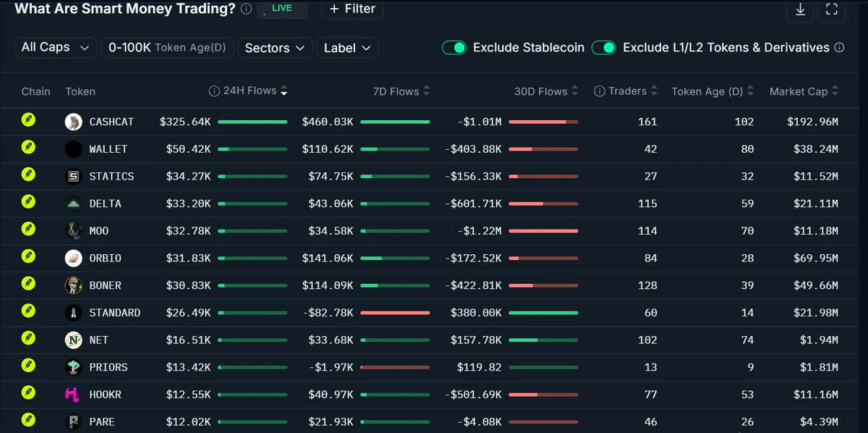Click the LIVE status badge

point(282,9)
